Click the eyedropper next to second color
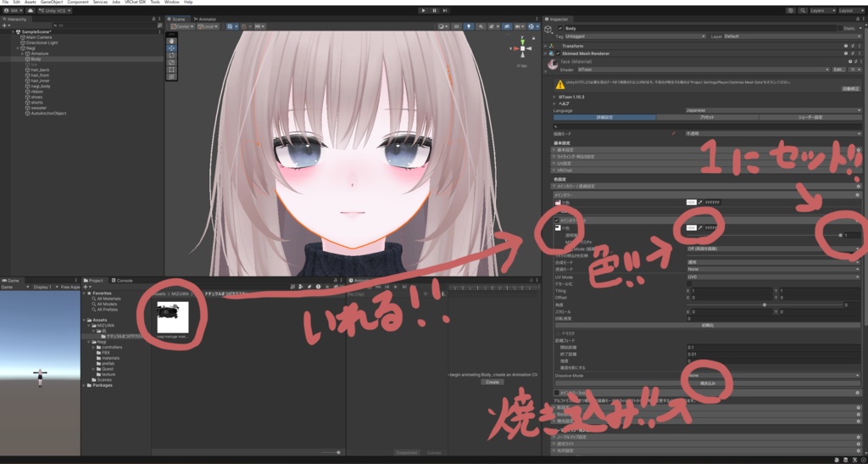This screenshot has height=464, width=868. (699, 227)
